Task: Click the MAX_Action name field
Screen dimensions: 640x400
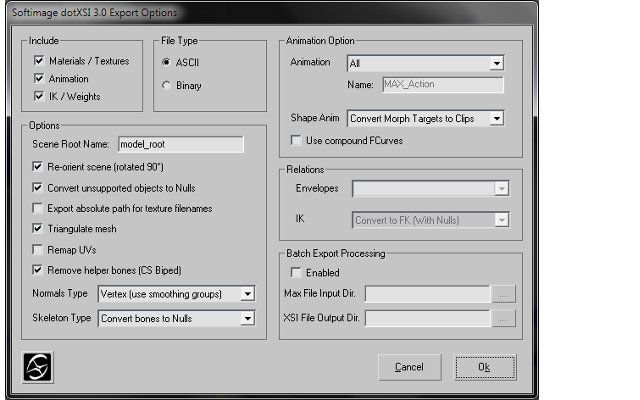Action: point(443,84)
